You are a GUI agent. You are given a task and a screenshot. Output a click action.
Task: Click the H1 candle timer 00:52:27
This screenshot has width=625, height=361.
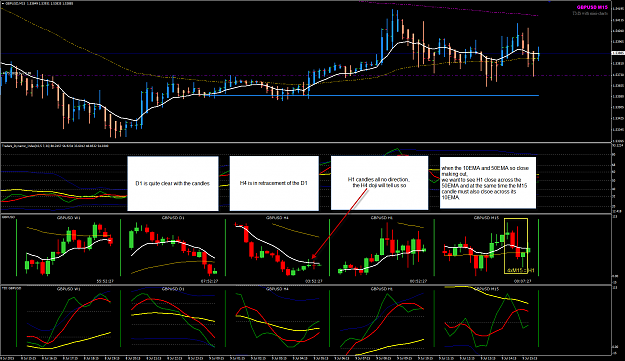(418, 281)
